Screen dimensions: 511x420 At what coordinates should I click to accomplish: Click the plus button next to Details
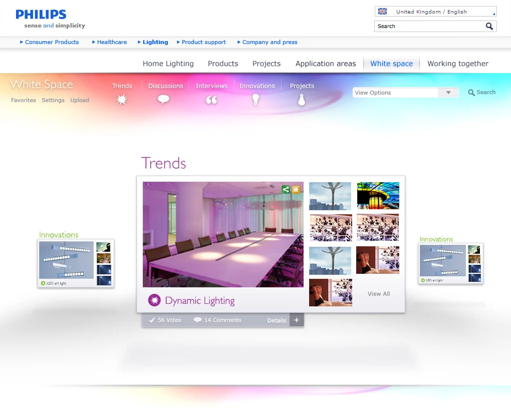tap(297, 320)
